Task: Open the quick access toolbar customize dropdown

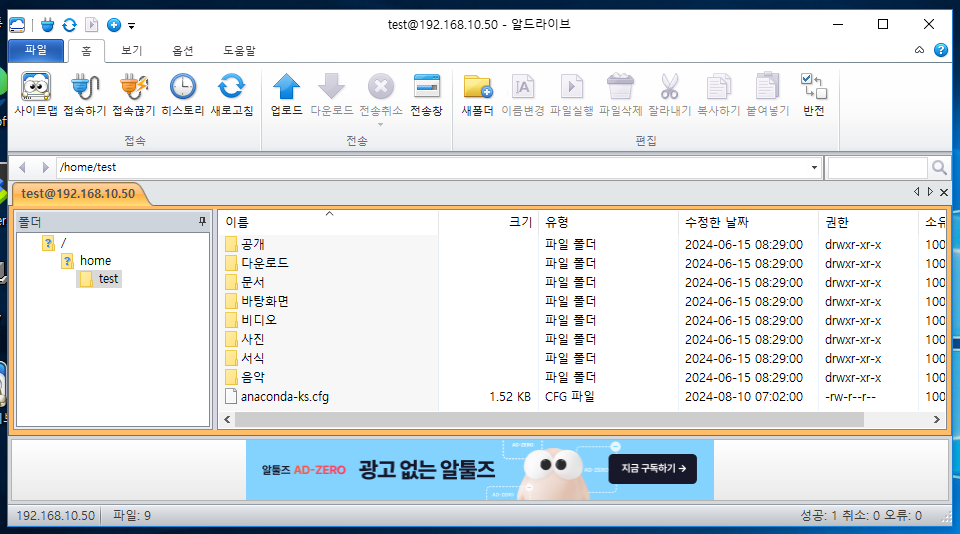Action: (x=132, y=26)
